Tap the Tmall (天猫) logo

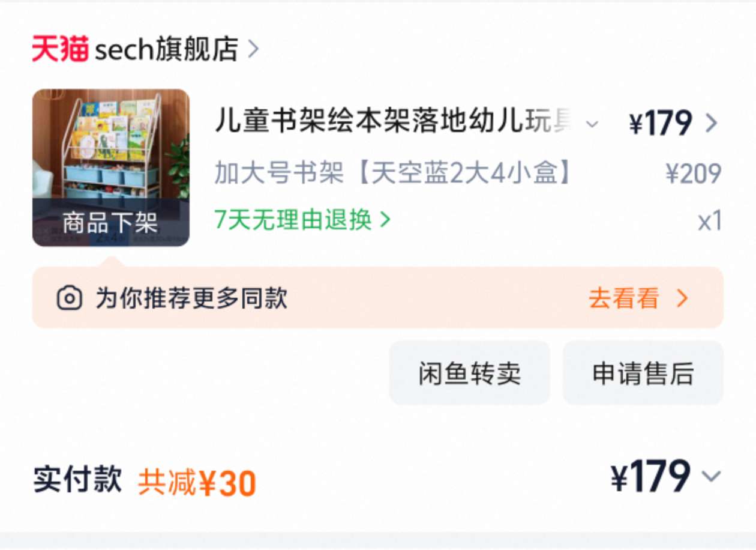[60, 49]
